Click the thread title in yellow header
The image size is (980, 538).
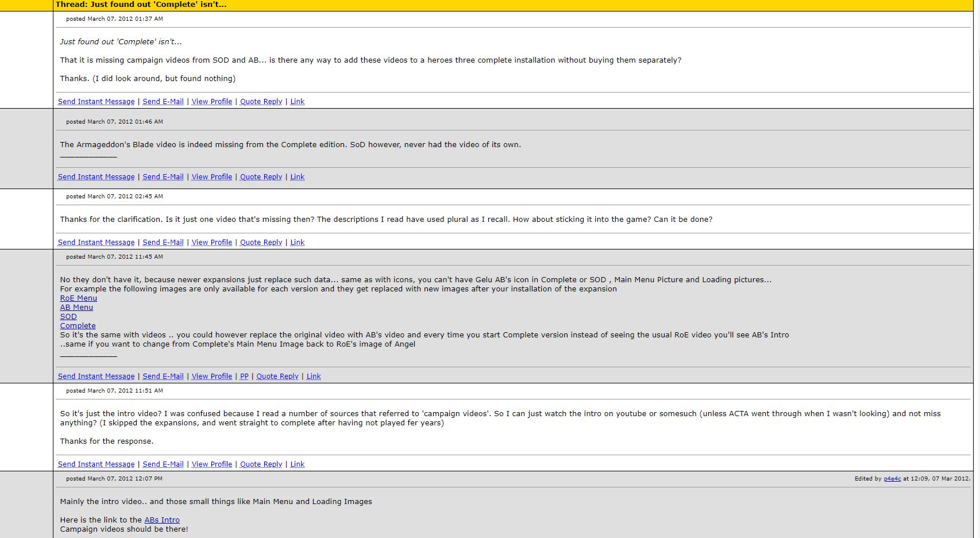click(141, 5)
